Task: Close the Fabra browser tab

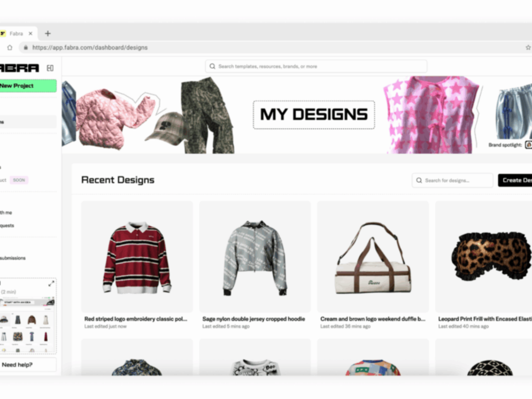Action: [31, 34]
